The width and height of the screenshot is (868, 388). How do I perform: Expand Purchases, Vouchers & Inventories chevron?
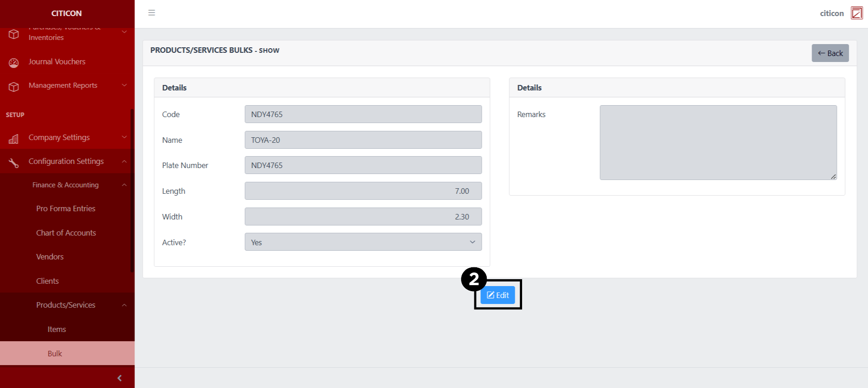124,32
